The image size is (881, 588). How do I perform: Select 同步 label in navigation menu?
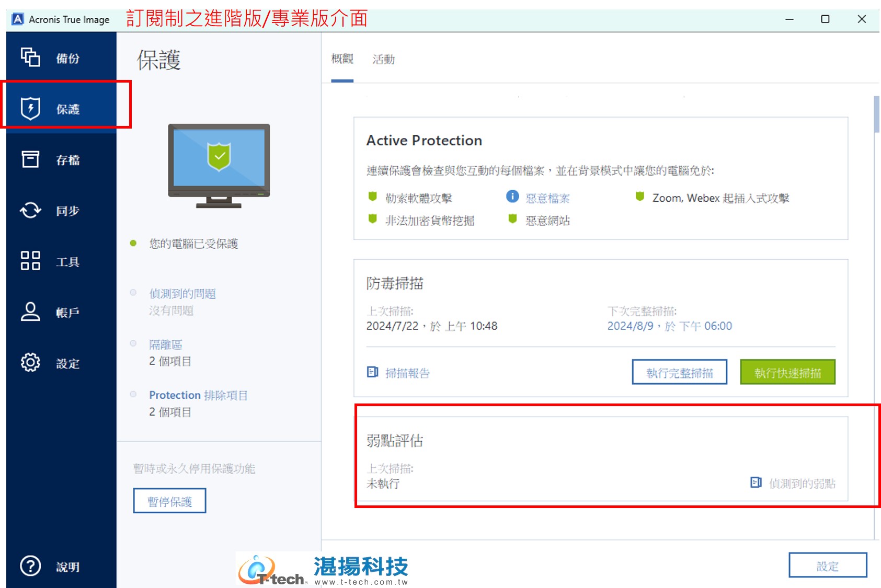click(x=68, y=211)
